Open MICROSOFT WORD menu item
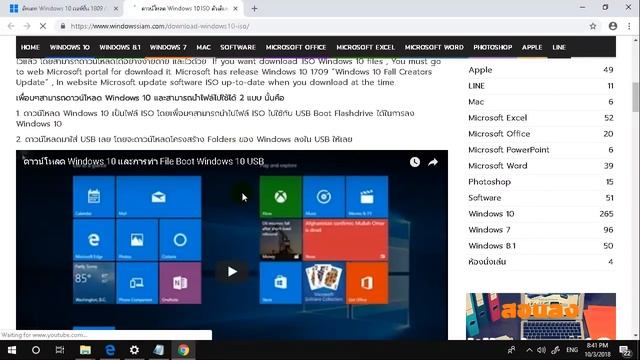 434,47
